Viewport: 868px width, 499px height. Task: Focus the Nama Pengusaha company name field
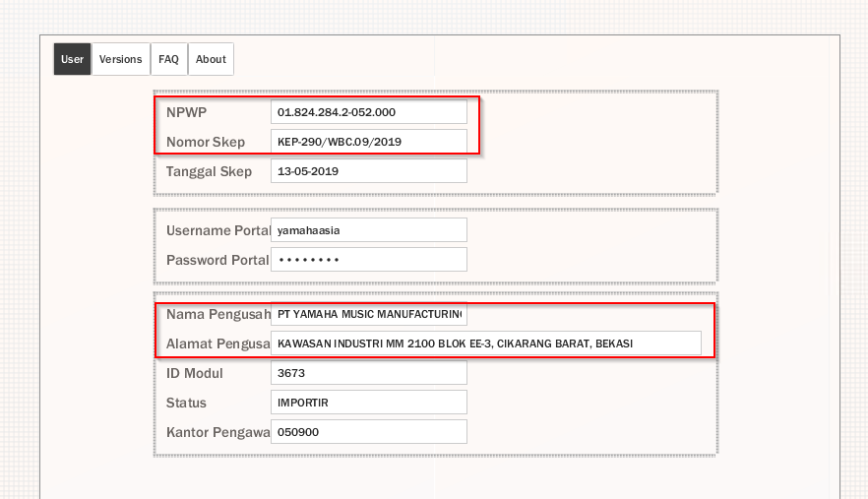368,314
